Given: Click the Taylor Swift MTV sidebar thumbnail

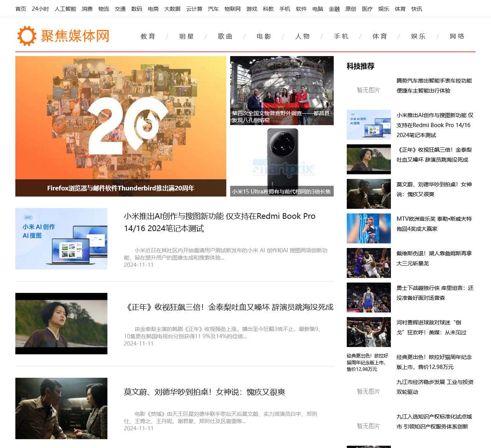Looking at the screenshot, I should (x=369, y=228).
